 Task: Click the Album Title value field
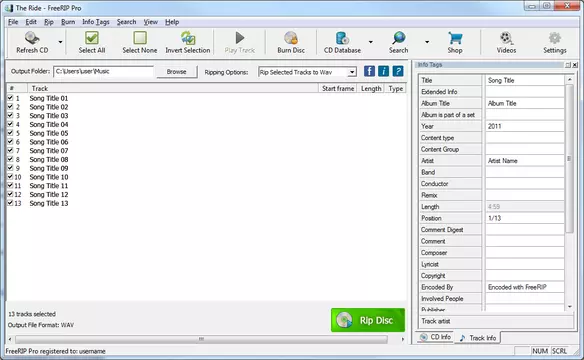point(524,103)
